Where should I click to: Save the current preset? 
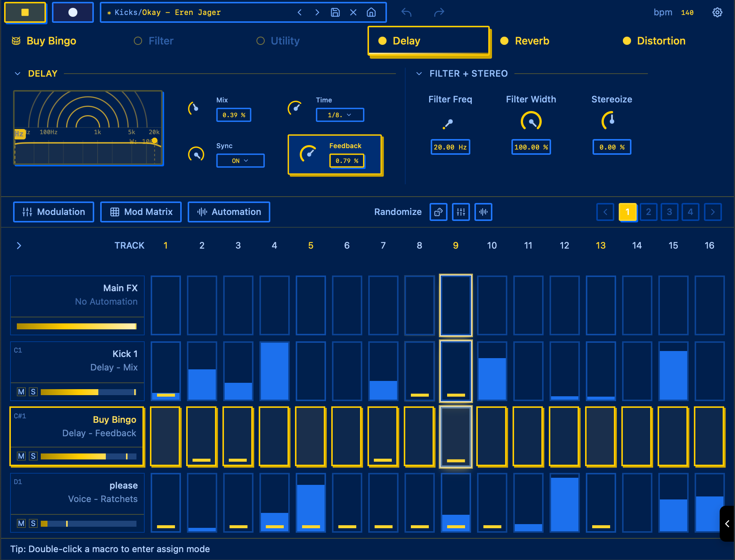335,12
